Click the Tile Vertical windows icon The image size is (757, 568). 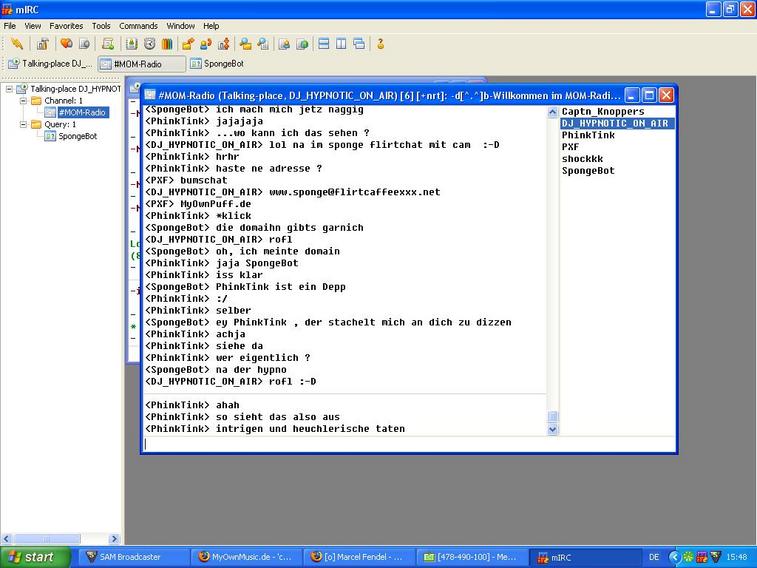(x=341, y=44)
